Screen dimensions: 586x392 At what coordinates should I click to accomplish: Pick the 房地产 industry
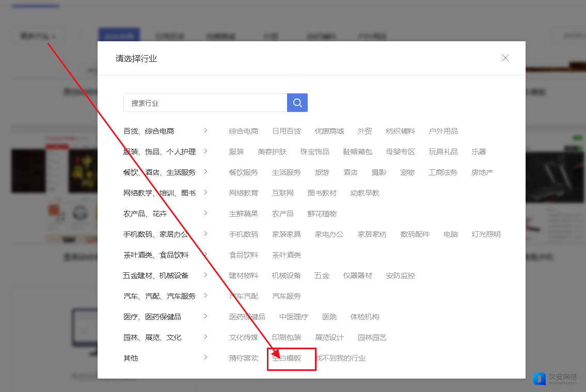482,172
